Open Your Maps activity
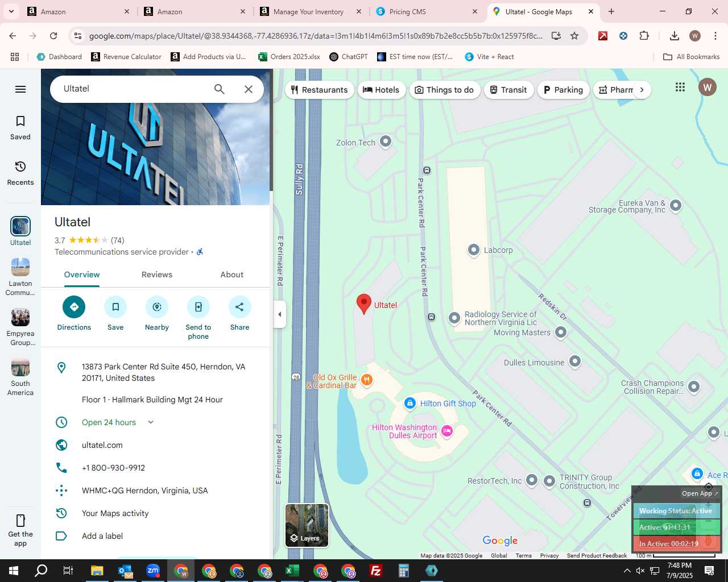 point(115,513)
